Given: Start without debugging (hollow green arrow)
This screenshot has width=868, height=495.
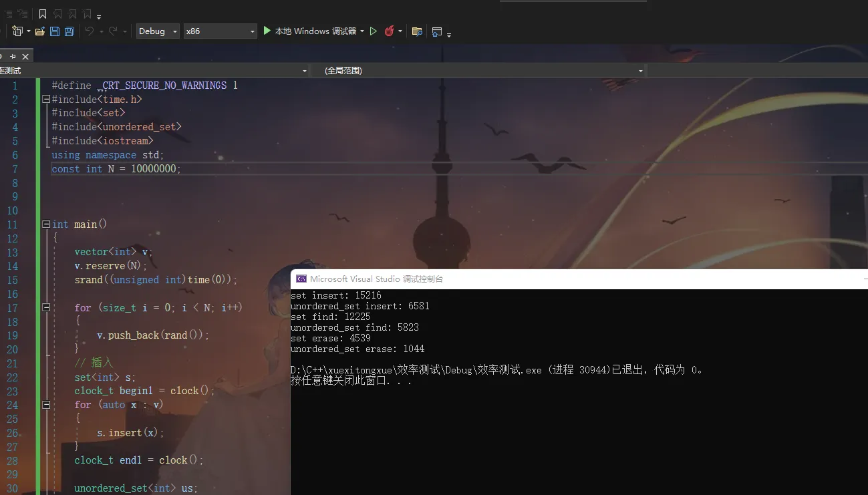Looking at the screenshot, I should tap(374, 31).
